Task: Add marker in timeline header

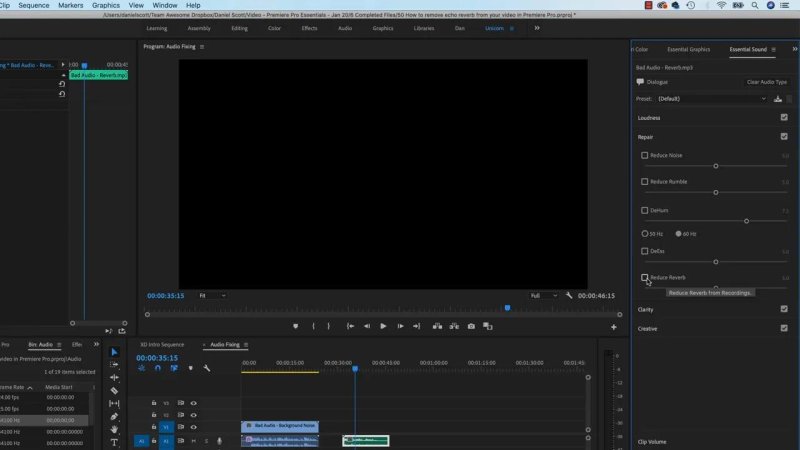Action: coord(191,368)
